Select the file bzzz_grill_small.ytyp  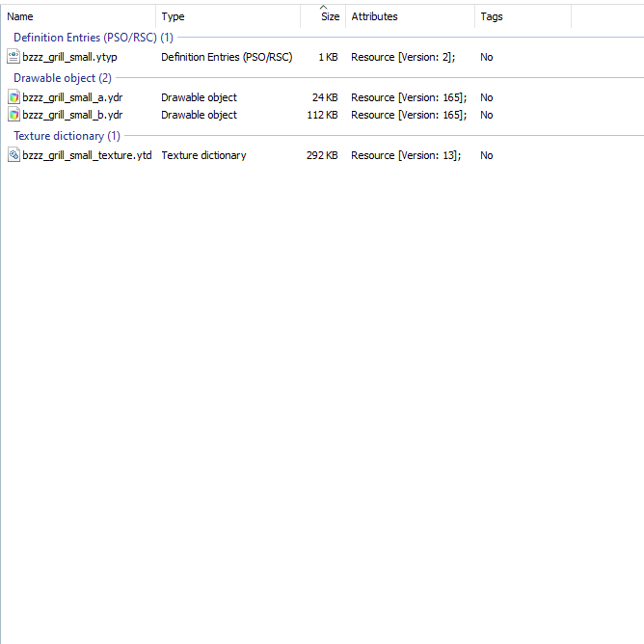tap(69, 57)
